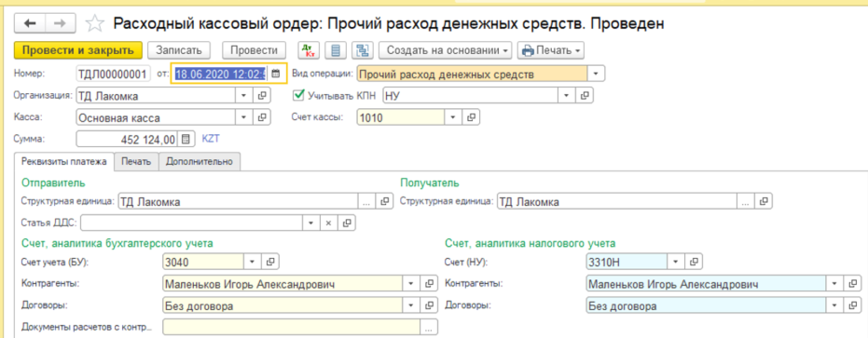Choose Документы расчетов via ellipsis button
Screen dimensions: 868x338
(x=428, y=328)
